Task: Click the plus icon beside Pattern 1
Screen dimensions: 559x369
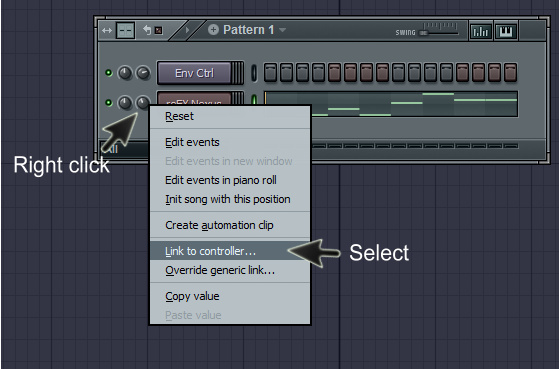Action: (213, 30)
